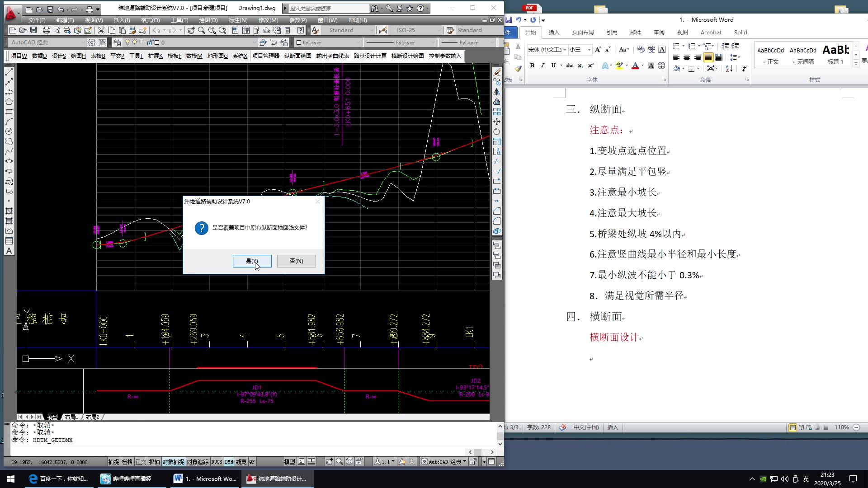
Task: Select the Chamfer tool in modify toolbar
Action: (x=497, y=211)
